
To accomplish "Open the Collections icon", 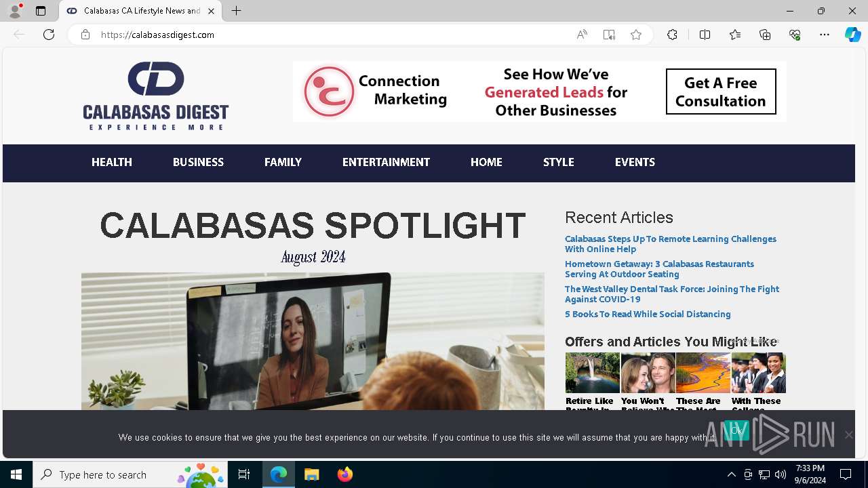I will [x=765, y=35].
